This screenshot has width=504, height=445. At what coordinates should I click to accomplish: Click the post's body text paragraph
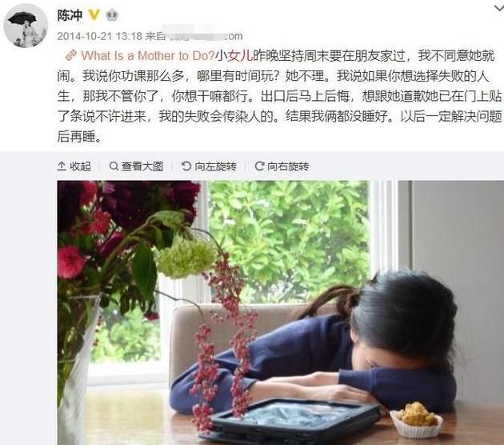pyautogui.click(x=279, y=96)
